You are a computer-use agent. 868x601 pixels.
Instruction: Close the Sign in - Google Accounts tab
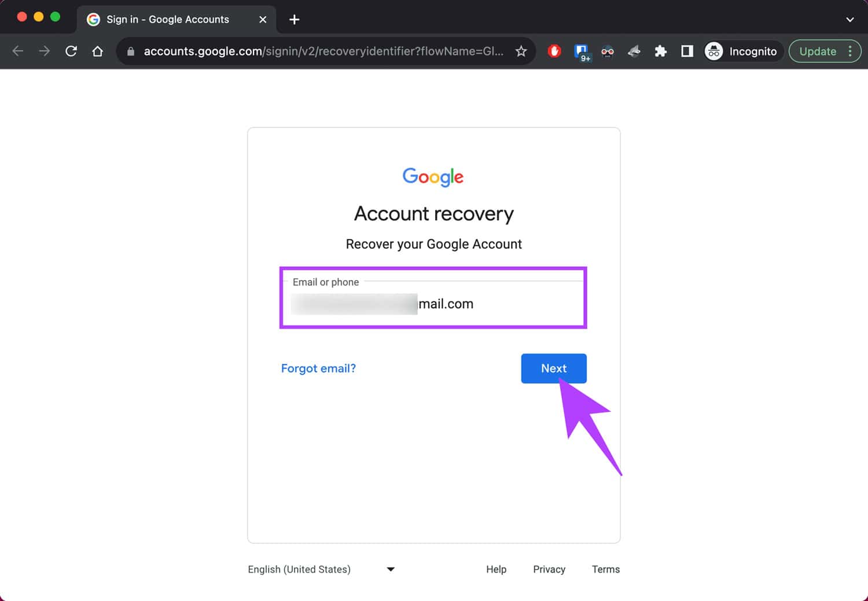pos(263,20)
